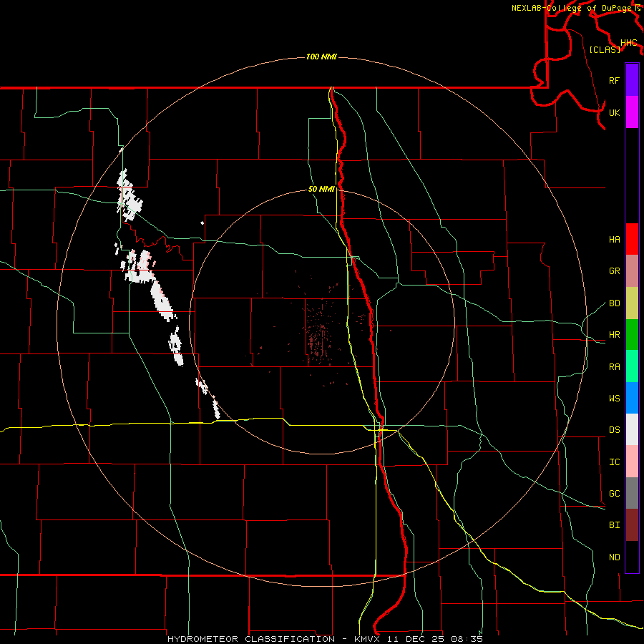This screenshot has width=644, height=644.
Task: Click the NEXLAB-College of DuPage header text
Action: click(x=573, y=8)
